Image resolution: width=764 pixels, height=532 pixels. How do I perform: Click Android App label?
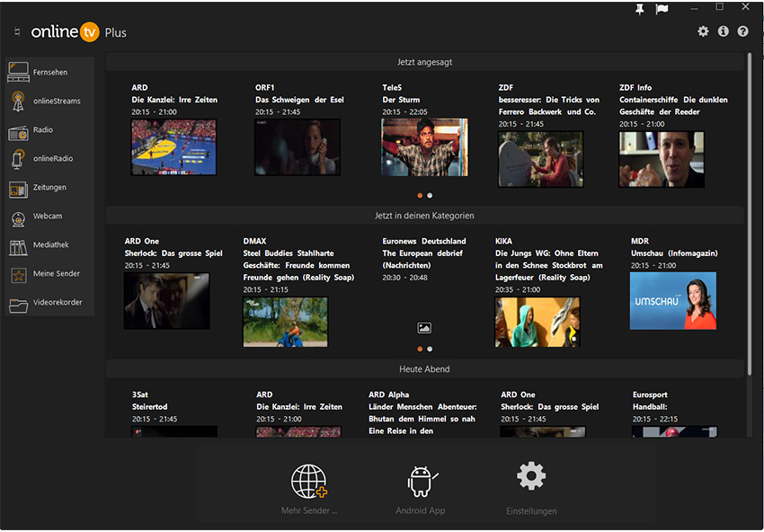click(421, 511)
